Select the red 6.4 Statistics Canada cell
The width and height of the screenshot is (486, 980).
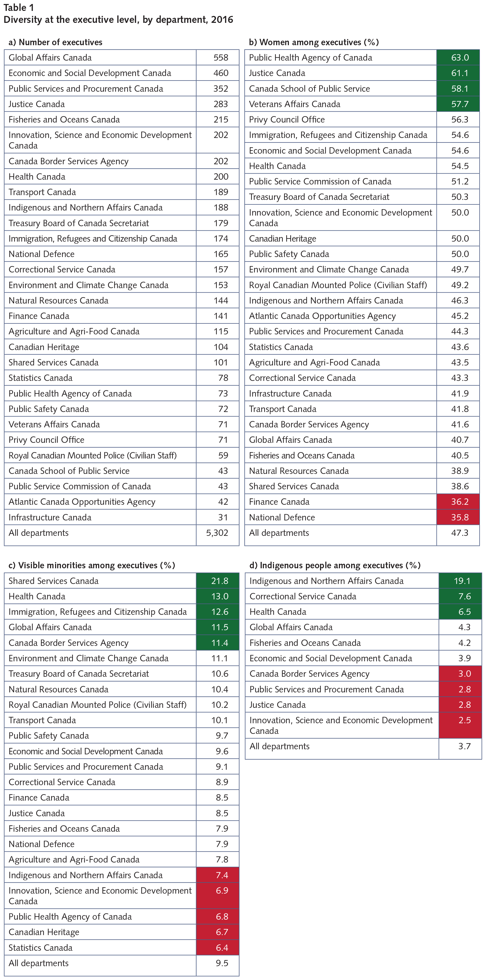click(218, 948)
